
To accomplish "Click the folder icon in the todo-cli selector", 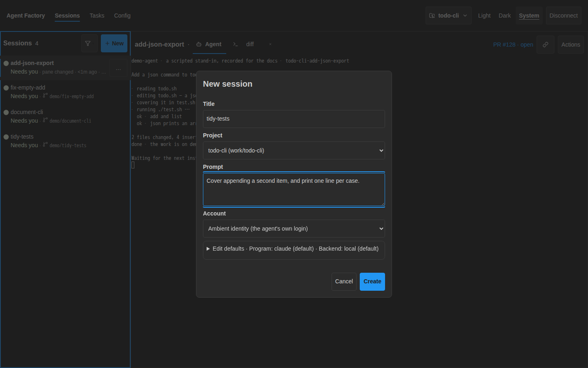I will click(432, 16).
